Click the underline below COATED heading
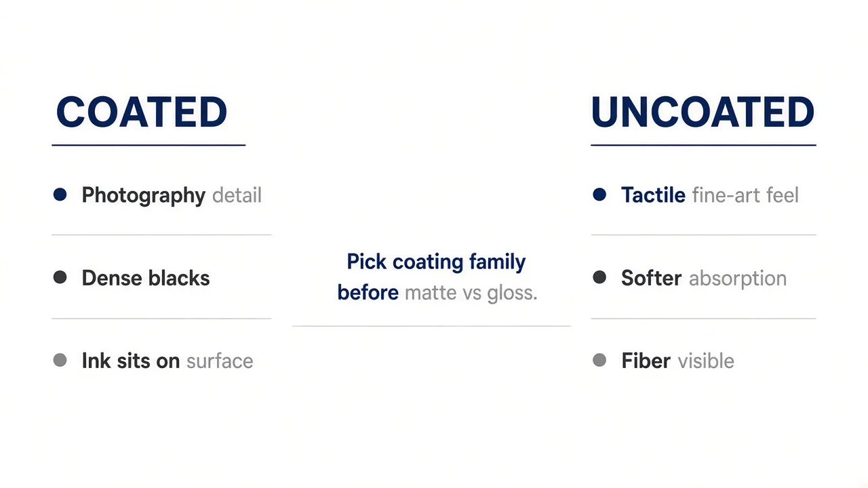The image size is (868, 488). [x=149, y=144]
